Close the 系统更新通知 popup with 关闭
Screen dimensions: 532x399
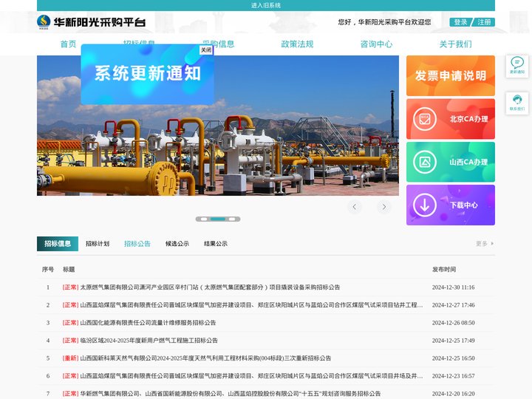(x=206, y=50)
